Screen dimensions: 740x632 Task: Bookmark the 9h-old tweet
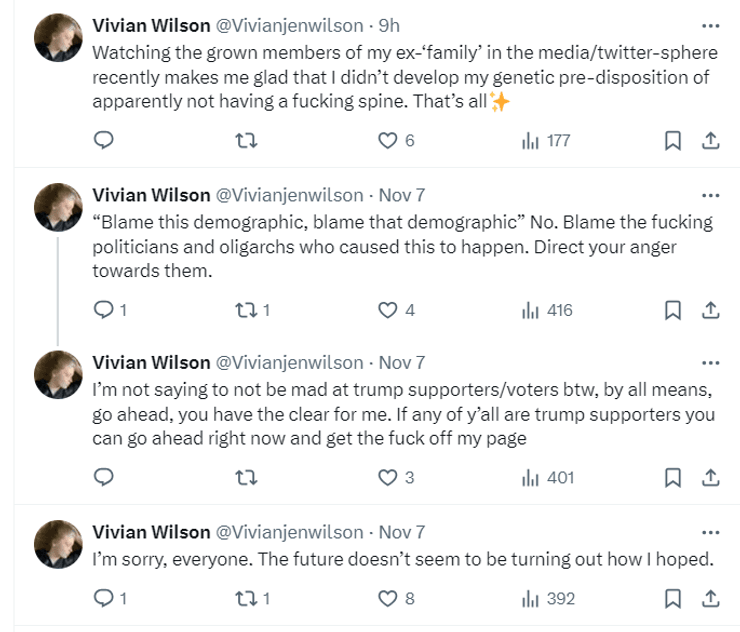tap(673, 141)
